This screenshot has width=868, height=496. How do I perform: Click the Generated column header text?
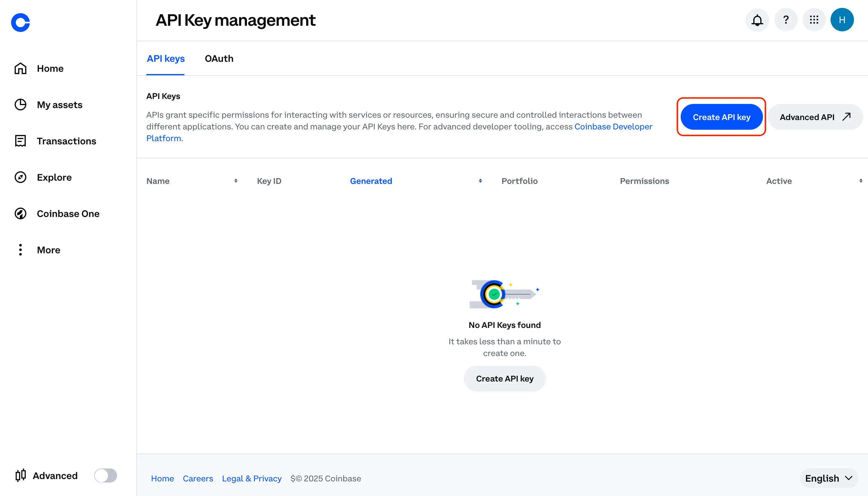click(371, 181)
